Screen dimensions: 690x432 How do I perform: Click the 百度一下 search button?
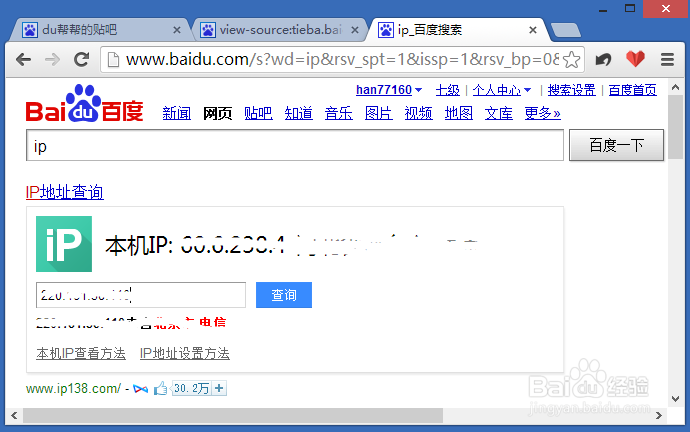pos(616,145)
